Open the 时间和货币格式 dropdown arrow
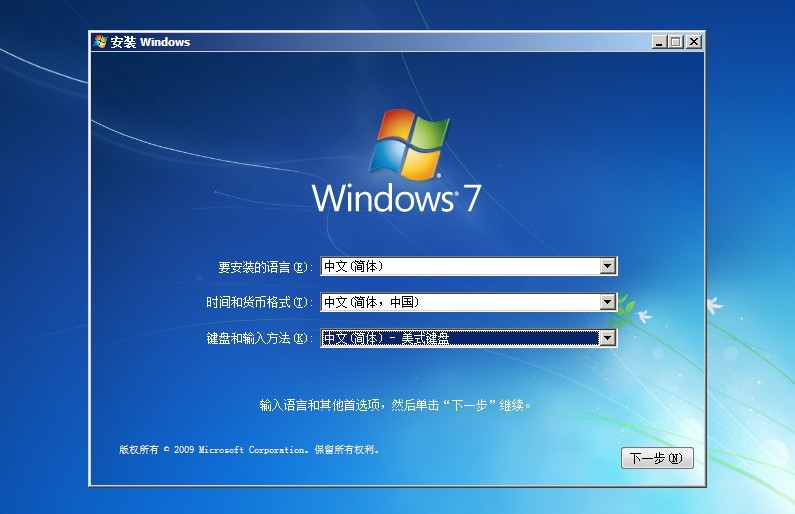This screenshot has height=514, width=795. click(x=607, y=302)
